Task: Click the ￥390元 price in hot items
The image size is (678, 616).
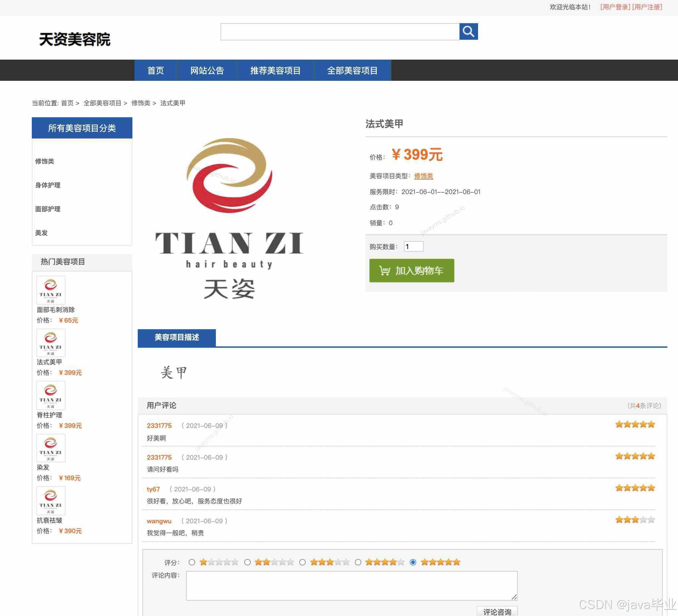Action: [70, 531]
